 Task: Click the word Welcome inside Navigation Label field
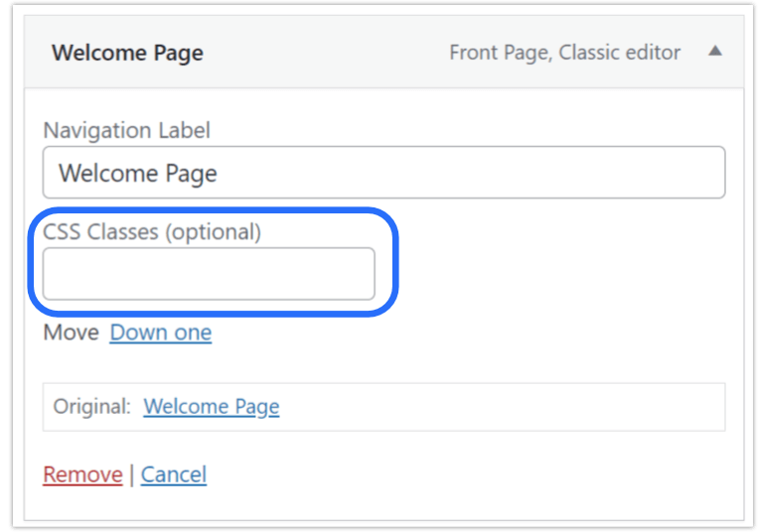click(108, 173)
